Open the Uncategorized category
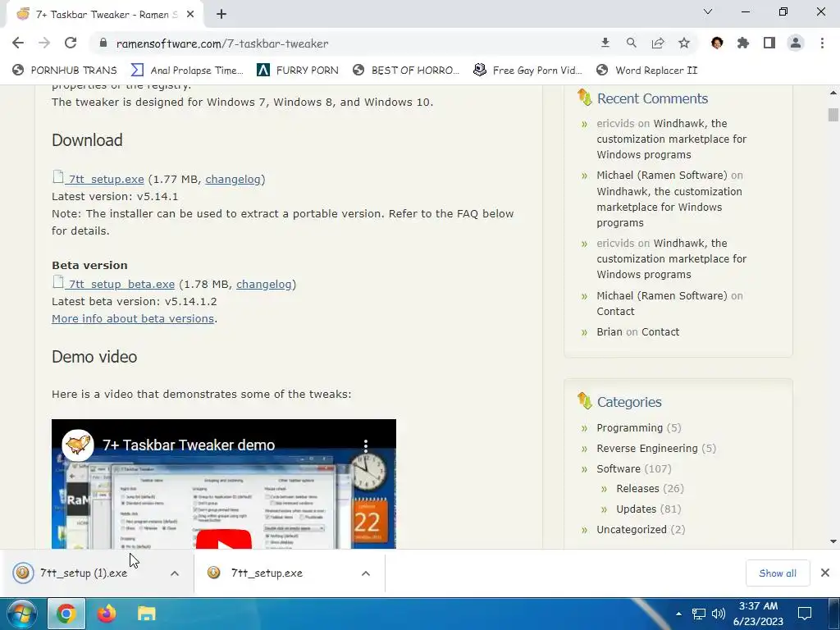Screen dimensions: 840x630 [x=632, y=529]
